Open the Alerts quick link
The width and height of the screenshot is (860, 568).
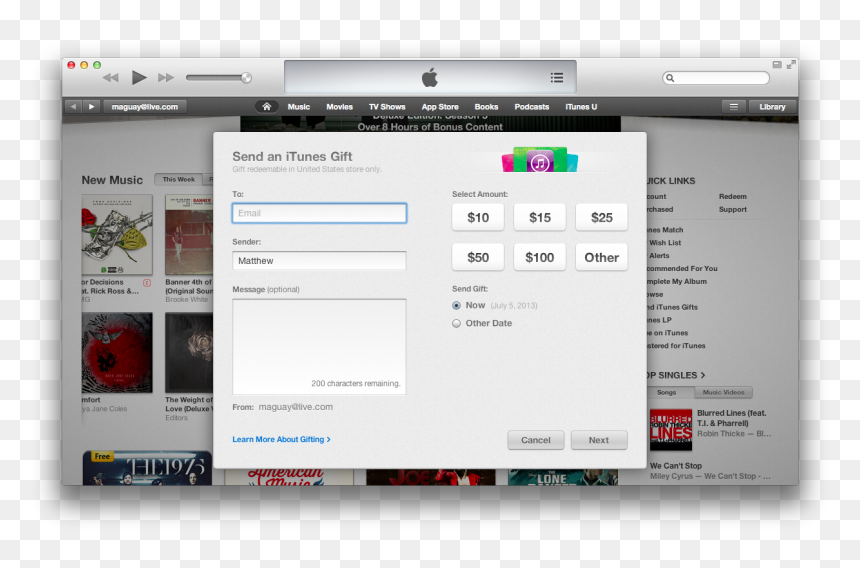coord(659,255)
